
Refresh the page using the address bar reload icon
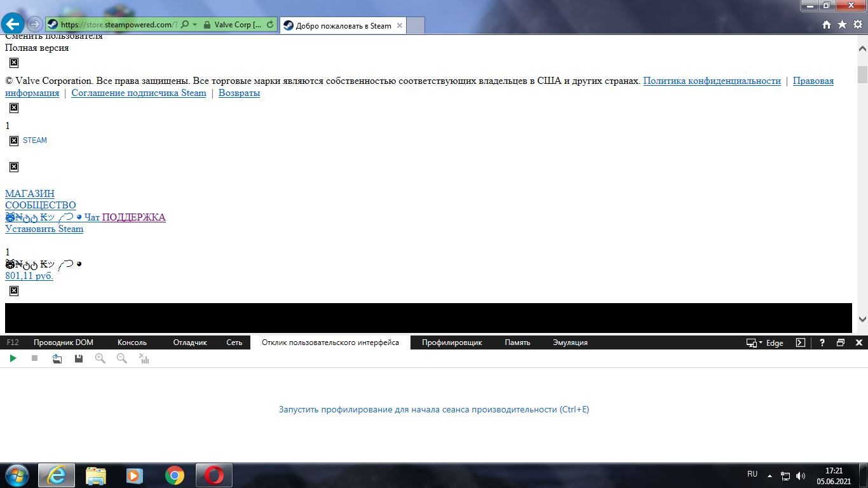click(271, 25)
